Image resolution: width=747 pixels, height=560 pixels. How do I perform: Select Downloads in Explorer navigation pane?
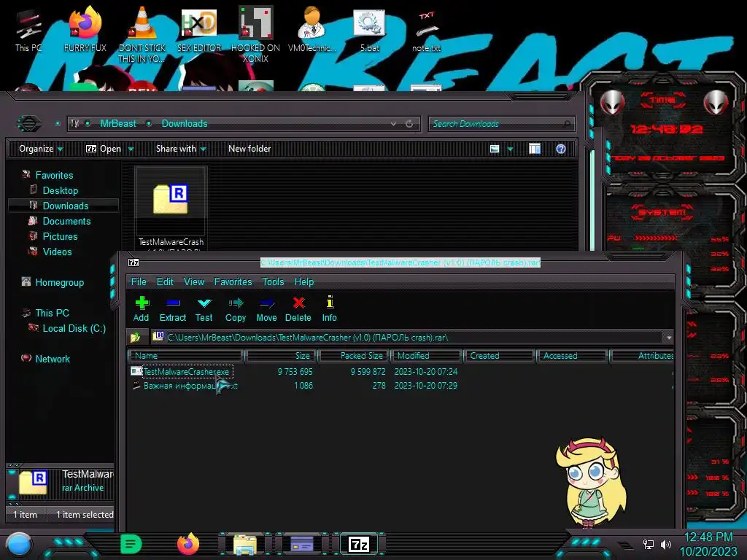tap(66, 206)
